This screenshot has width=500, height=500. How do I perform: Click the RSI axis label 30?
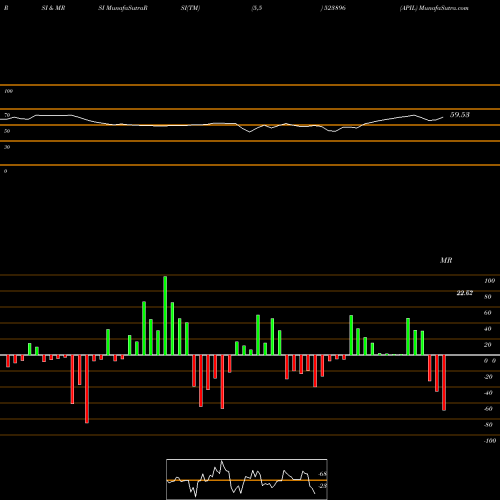[x=7, y=147]
